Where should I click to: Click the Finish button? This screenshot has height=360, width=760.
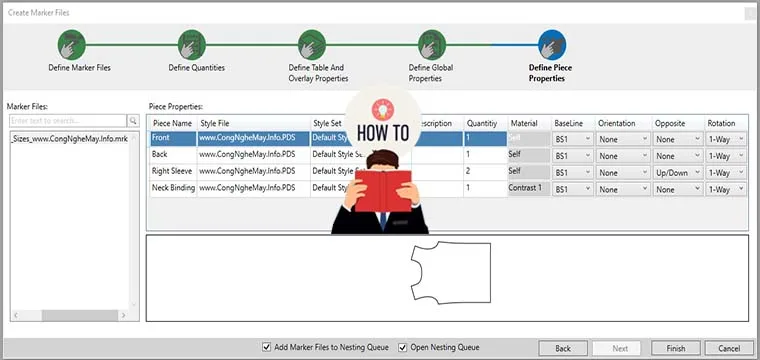[676, 348]
